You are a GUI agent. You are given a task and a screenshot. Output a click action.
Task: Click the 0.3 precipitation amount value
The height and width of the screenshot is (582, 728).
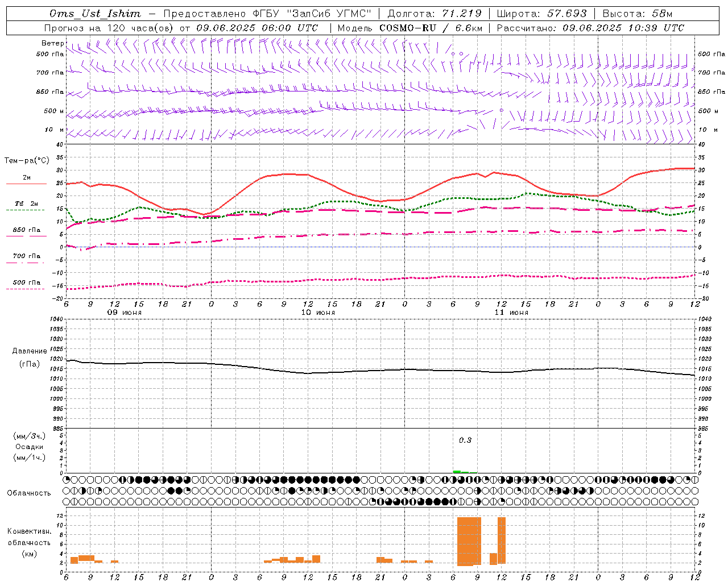click(x=465, y=440)
